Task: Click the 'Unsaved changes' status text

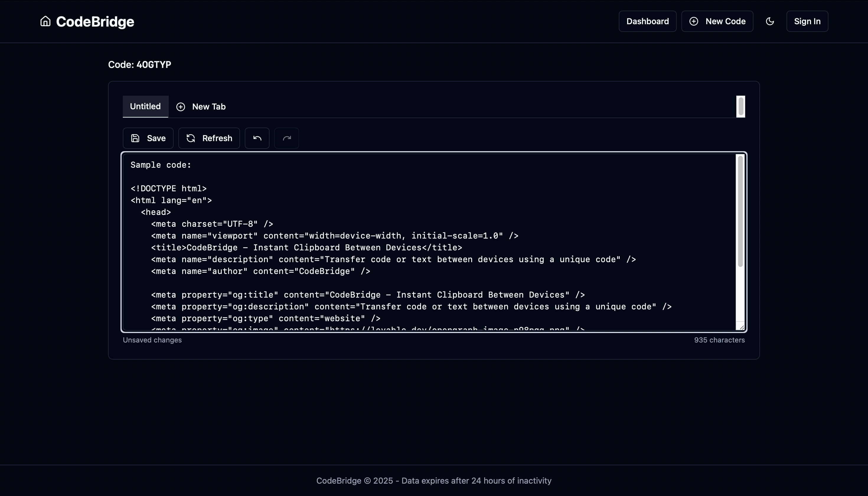Action: coord(152,340)
